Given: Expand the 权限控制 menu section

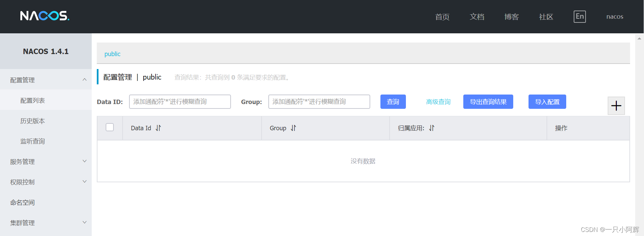Looking at the screenshot, I should pos(46,182).
